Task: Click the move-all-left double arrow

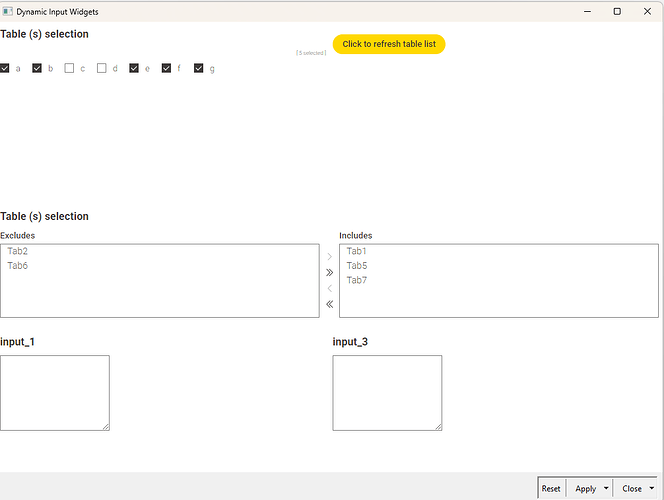Action: (x=329, y=304)
